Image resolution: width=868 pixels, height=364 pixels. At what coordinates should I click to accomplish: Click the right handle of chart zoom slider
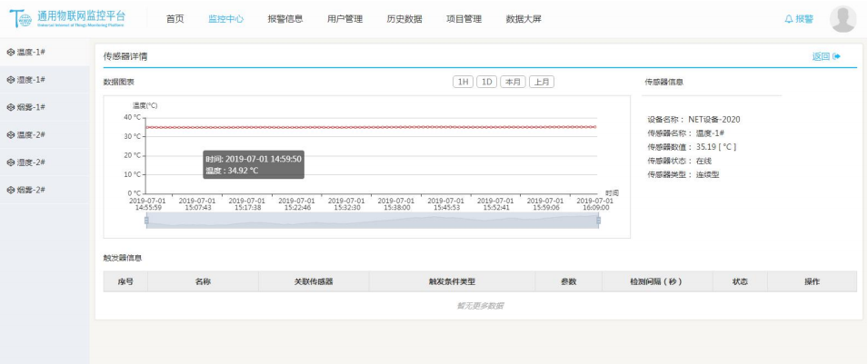(598, 221)
